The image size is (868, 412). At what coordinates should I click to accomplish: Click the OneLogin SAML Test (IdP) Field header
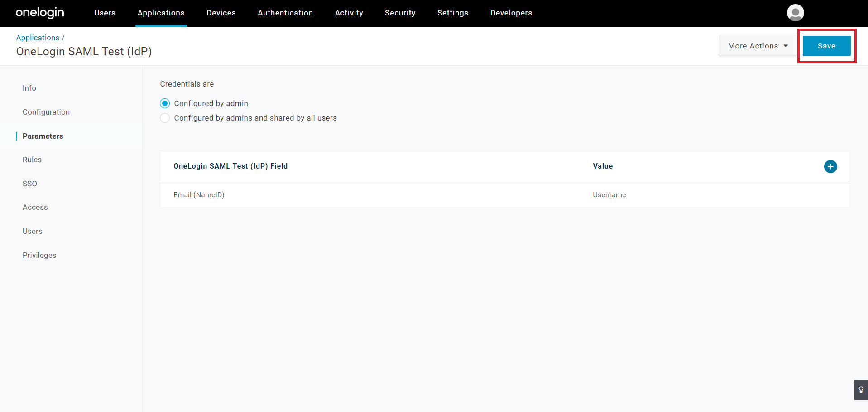(230, 166)
